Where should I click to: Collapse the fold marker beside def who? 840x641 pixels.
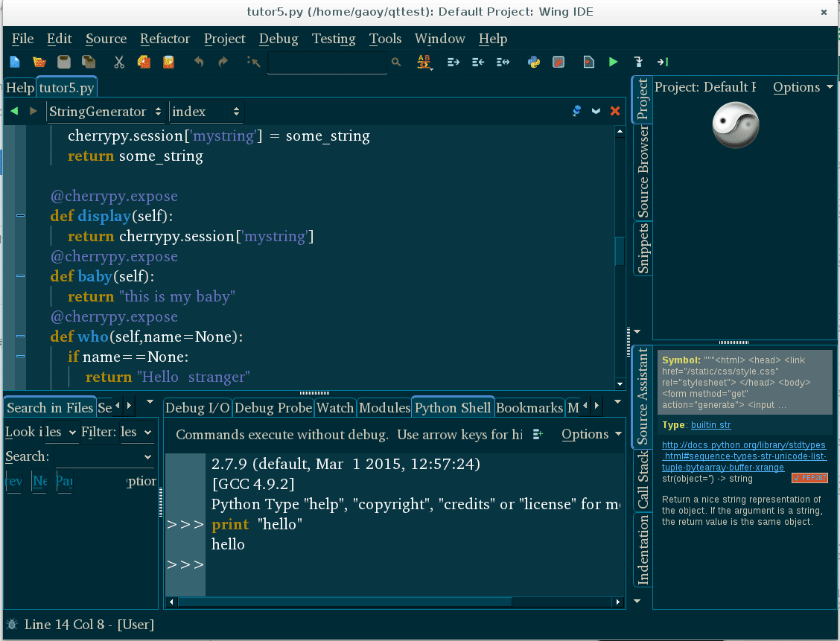[20, 337]
